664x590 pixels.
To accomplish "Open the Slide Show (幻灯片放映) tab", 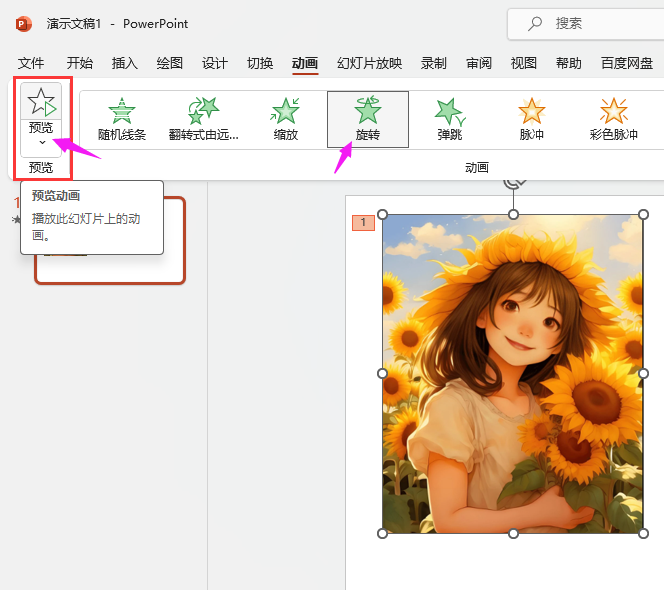I will click(369, 63).
